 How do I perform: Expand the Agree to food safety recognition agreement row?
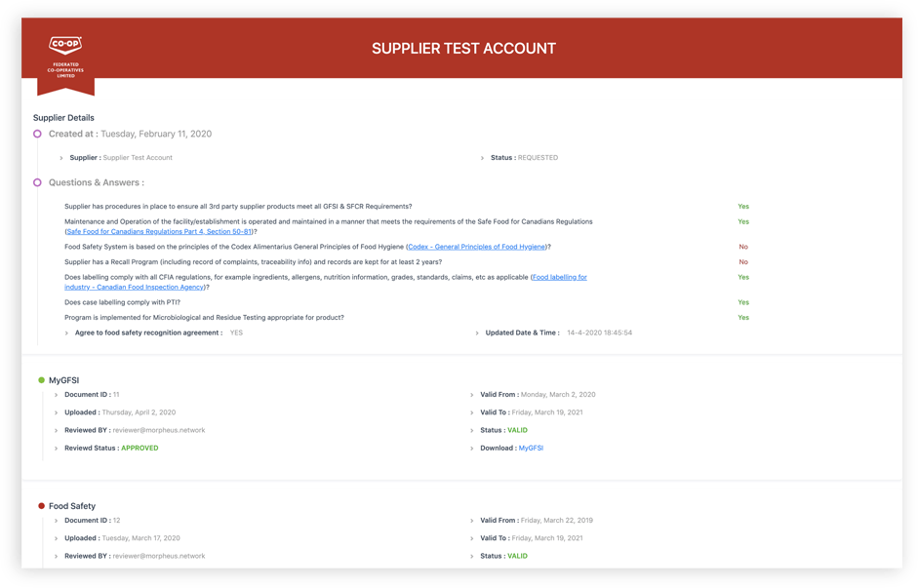point(66,333)
